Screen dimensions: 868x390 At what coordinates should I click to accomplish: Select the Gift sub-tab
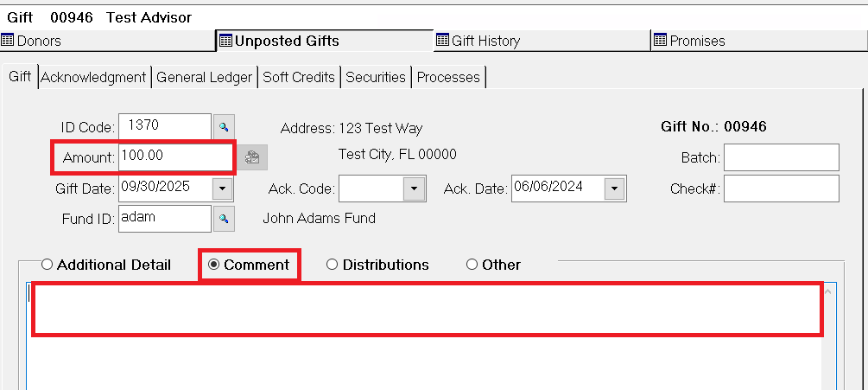20,76
